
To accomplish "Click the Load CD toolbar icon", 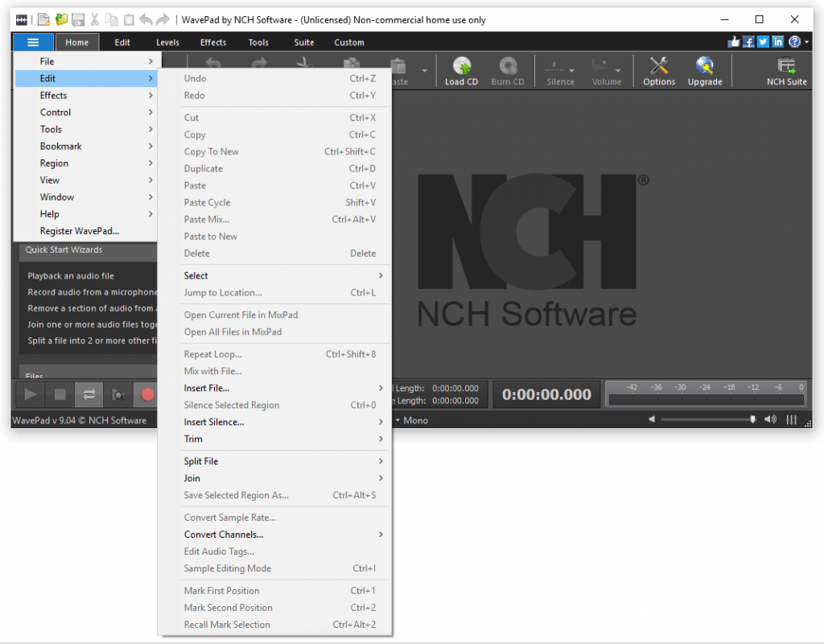I will 461,71.
